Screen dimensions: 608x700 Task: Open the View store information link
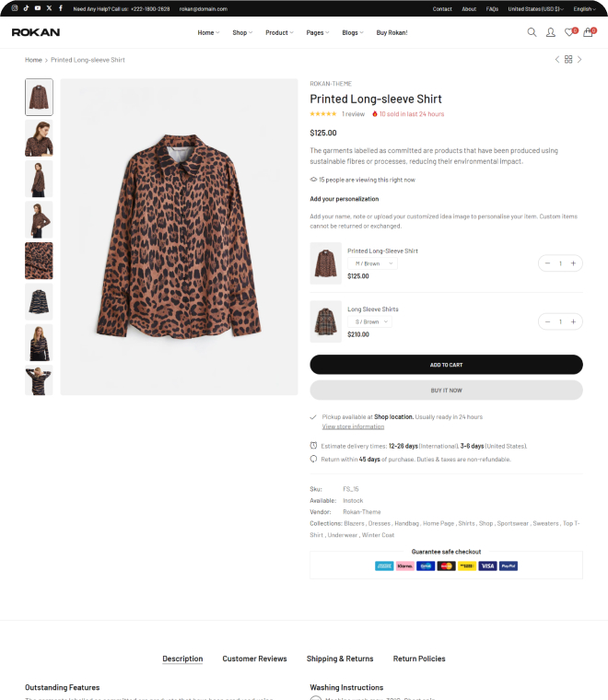point(353,426)
